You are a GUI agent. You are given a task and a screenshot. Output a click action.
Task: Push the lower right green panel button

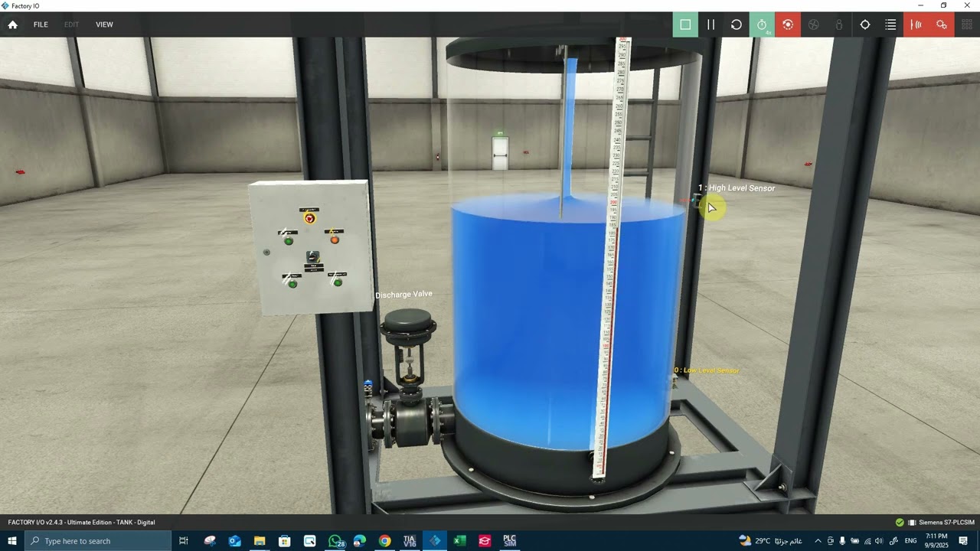338,282
